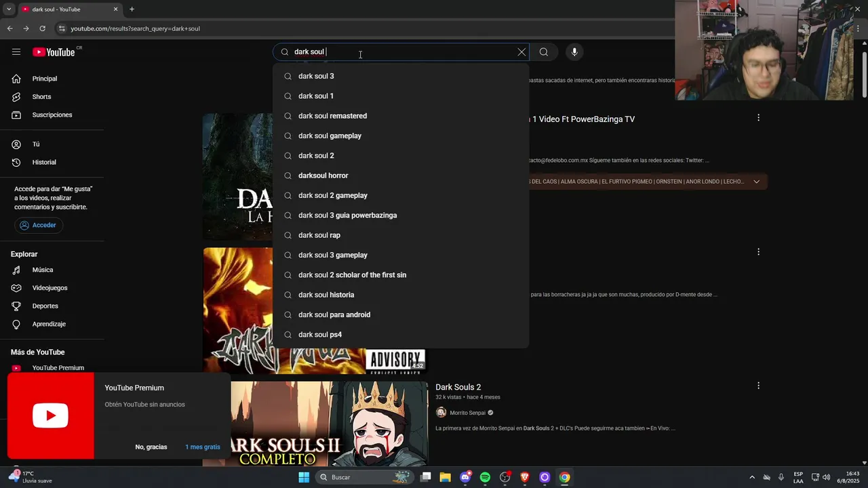Select suggestion dark soul 2 scholar of the first sin

click(x=401, y=275)
